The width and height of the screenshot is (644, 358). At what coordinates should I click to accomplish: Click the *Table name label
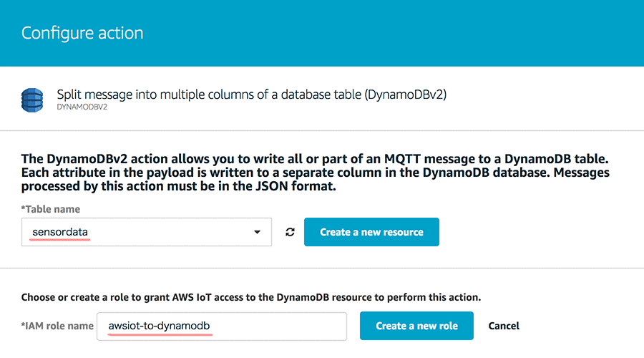point(51,209)
